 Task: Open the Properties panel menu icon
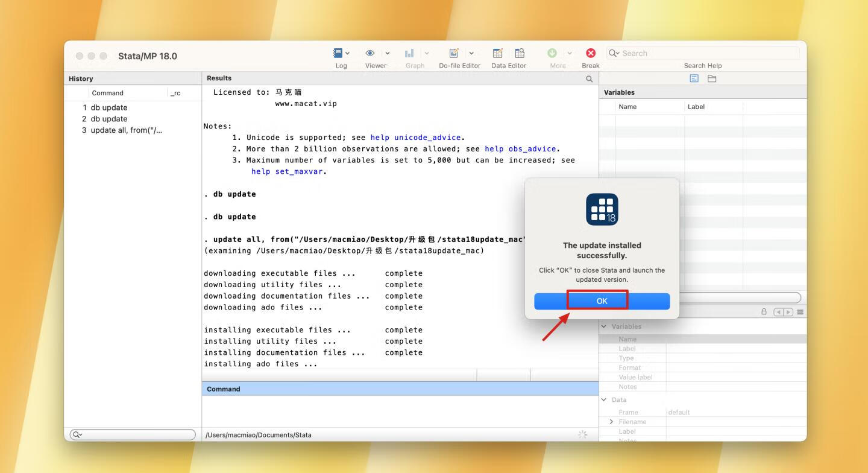800,312
